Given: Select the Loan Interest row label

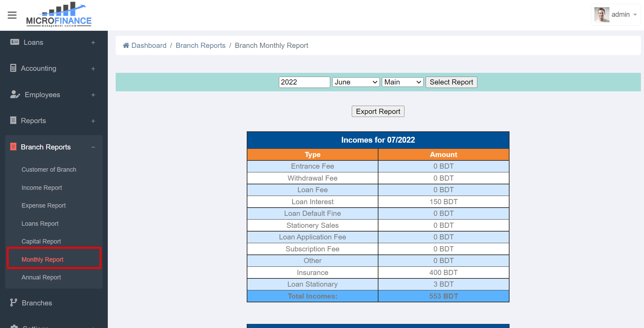Looking at the screenshot, I should tap(312, 202).
